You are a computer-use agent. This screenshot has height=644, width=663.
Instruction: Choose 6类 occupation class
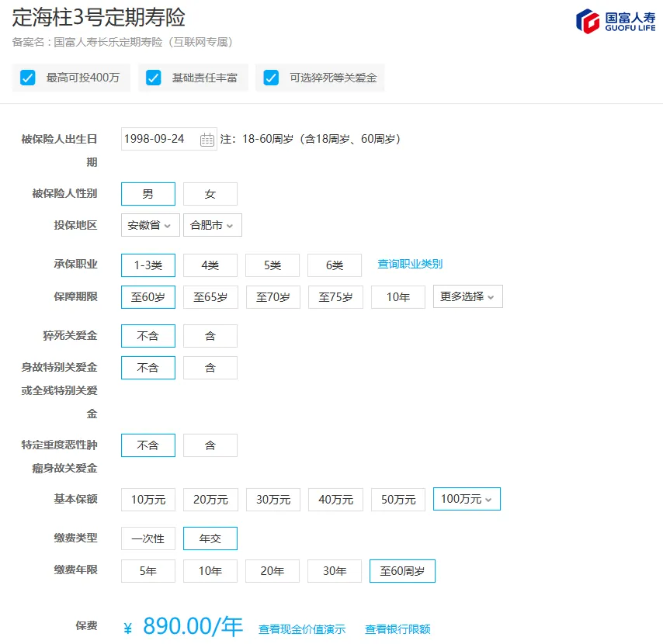pyautogui.click(x=335, y=265)
